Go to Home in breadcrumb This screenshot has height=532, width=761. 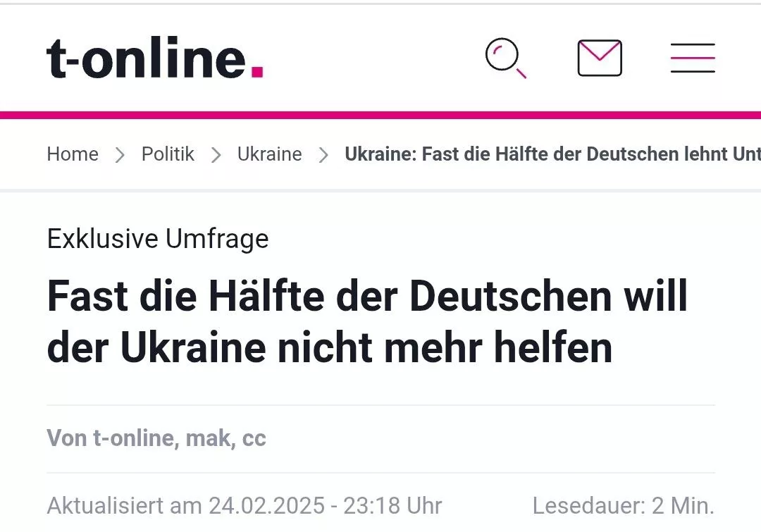click(x=73, y=154)
